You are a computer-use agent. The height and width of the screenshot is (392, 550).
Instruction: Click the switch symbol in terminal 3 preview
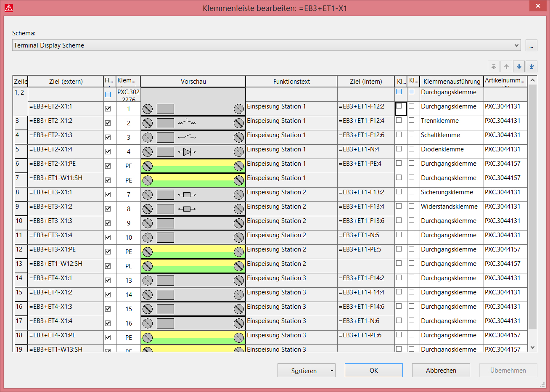click(x=187, y=137)
